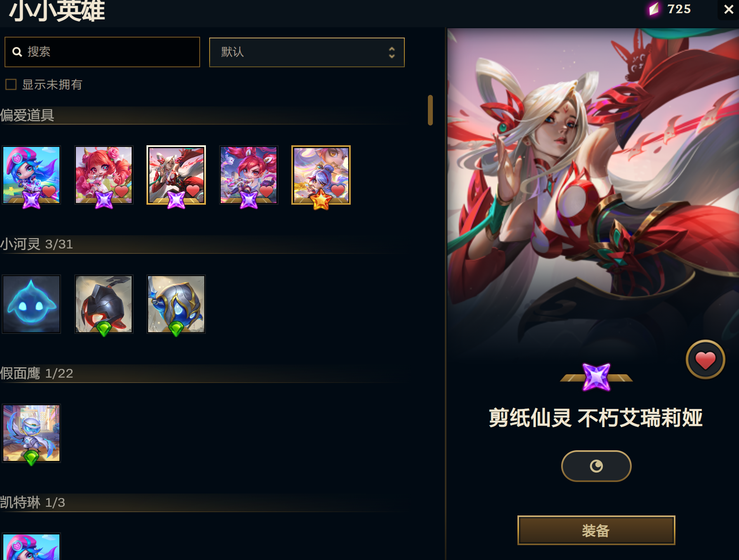The height and width of the screenshot is (560, 739).
Task: Select the dark-helmet river sprite thumbnail
Action: [104, 304]
